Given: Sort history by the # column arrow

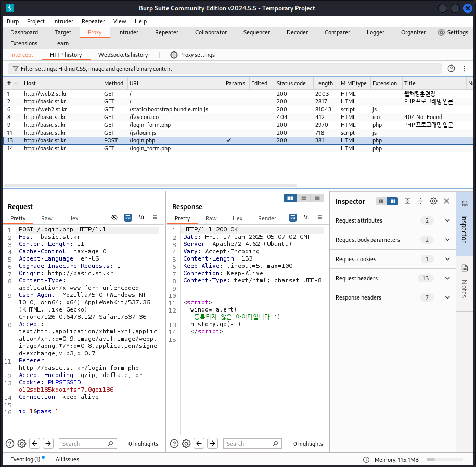Looking at the screenshot, I should pyautogui.click(x=16, y=83).
